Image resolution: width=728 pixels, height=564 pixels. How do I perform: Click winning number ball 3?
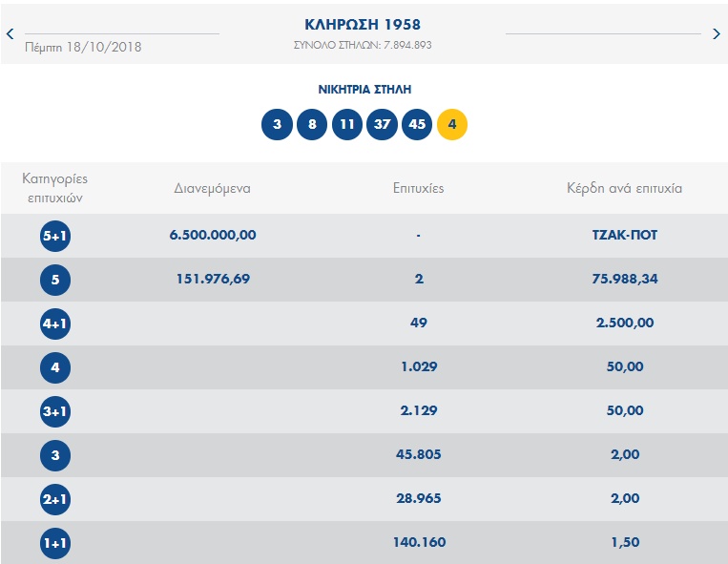click(277, 125)
